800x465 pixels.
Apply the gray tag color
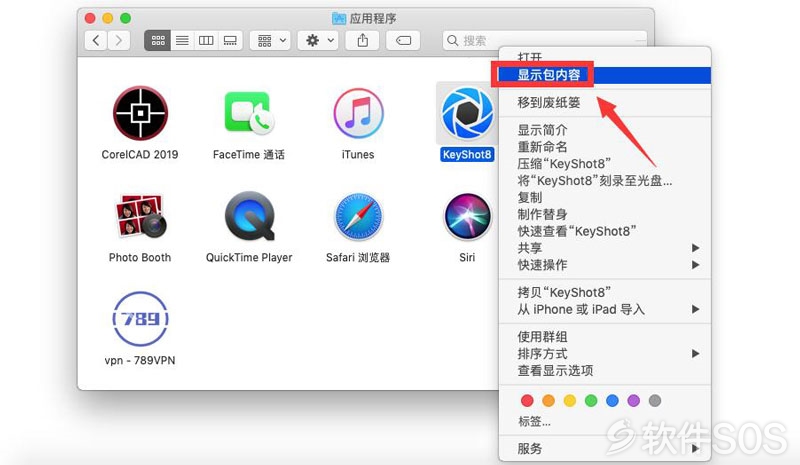coord(655,401)
